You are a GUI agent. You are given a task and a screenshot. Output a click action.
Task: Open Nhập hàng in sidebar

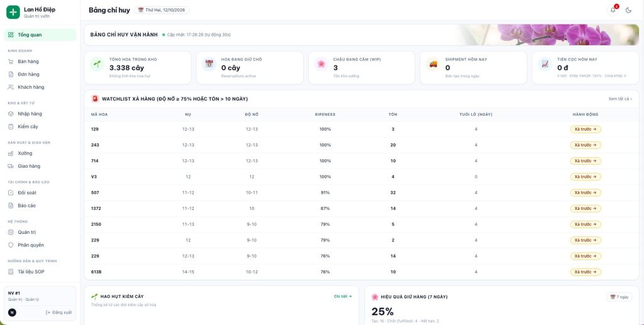(40, 114)
